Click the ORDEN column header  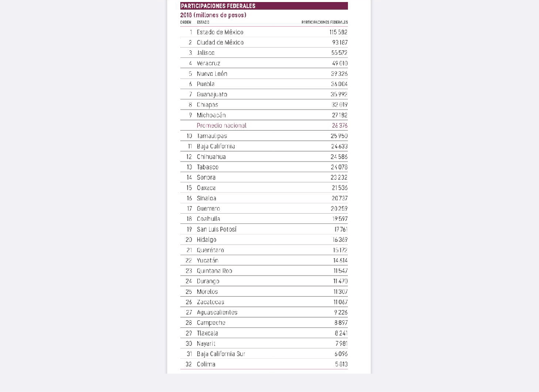click(185, 23)
